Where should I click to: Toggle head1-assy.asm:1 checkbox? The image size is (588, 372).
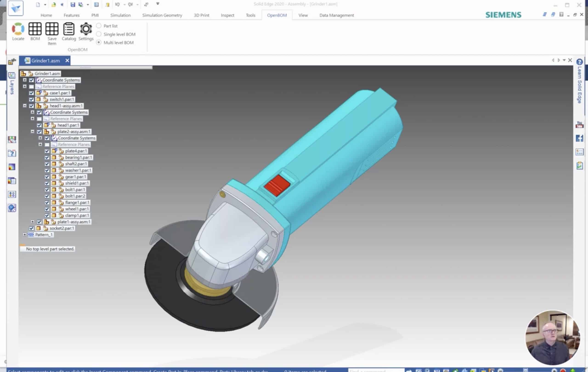31,106
